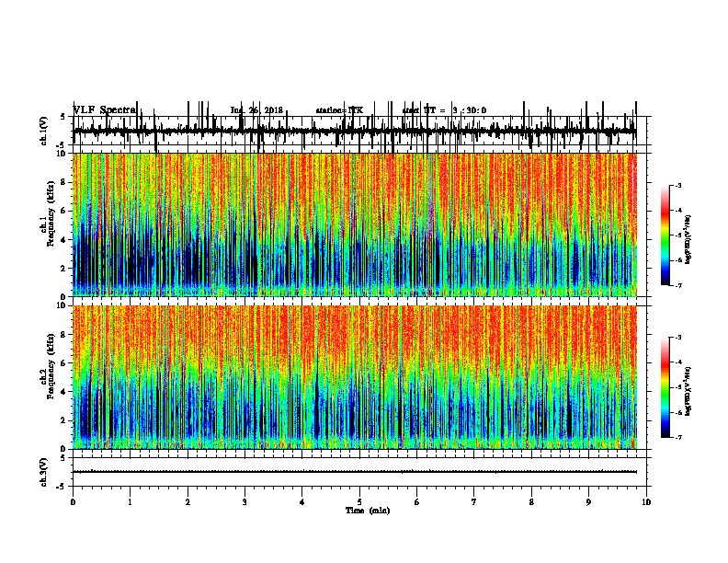728x563 pixels.
Task: Click time axis tick label 1
Action: [x=130, y=502]
